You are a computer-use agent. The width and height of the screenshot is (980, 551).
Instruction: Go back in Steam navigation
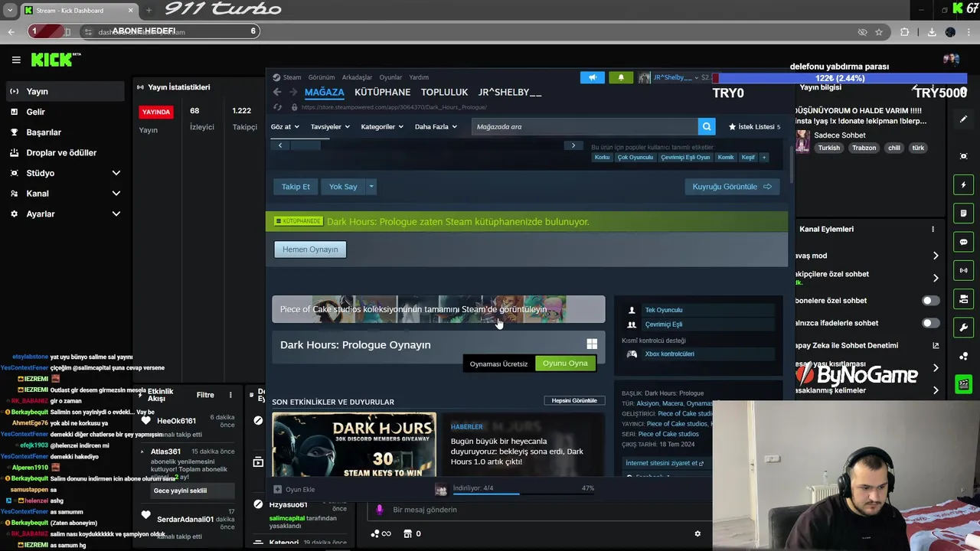point(277,92)
